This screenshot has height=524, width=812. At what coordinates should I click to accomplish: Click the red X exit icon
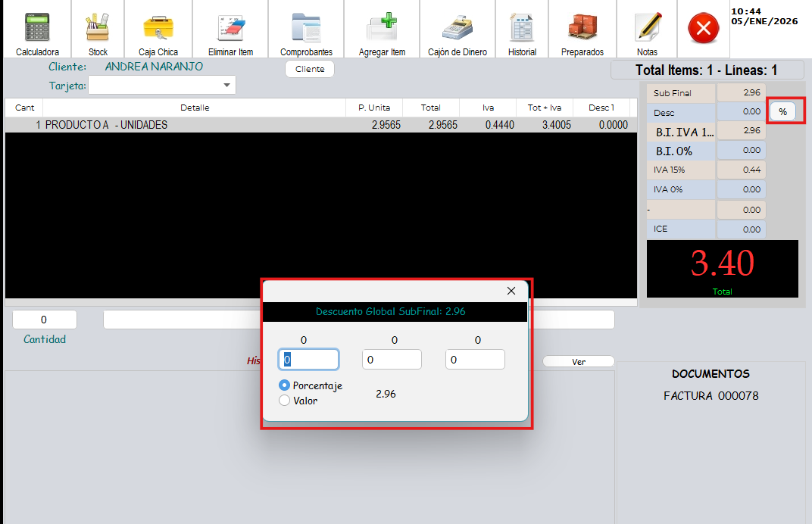703,30
